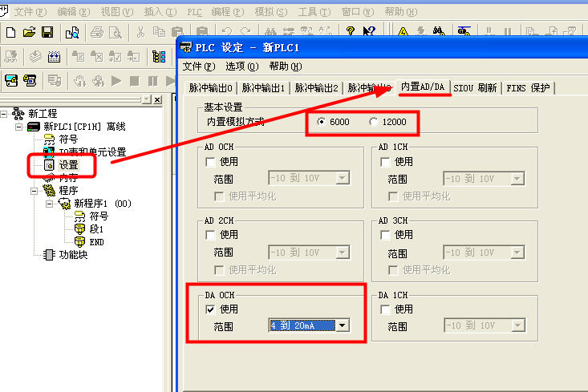Open 选项 menu in PLC settings window
The image size is (588, 392).
[x=241, y=66]
